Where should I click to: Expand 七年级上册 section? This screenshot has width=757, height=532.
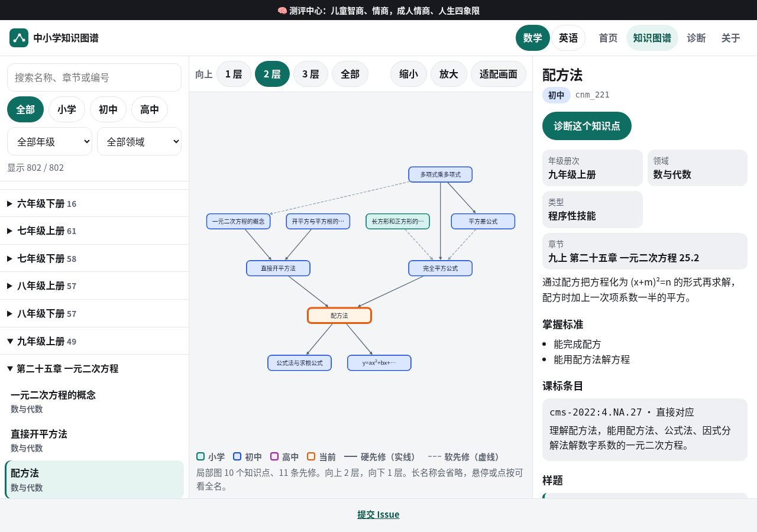pyautogui.click(x=94, y=231)
